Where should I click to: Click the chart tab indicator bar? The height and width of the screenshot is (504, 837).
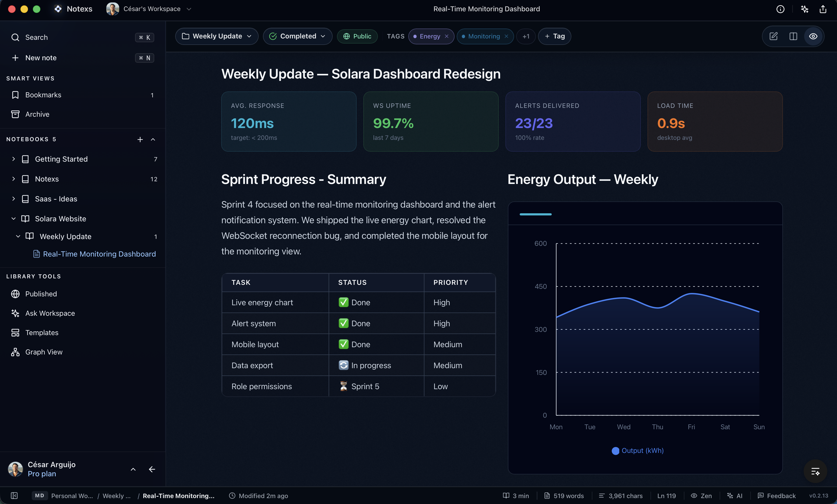[535, 215]
